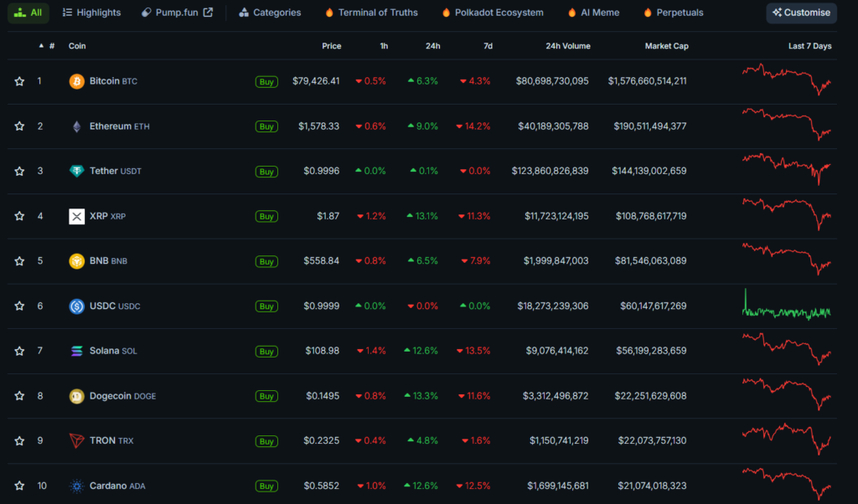Switch to the Highlights tab
This screenshot has width=858, height=504.
click(x=91, y=13)
